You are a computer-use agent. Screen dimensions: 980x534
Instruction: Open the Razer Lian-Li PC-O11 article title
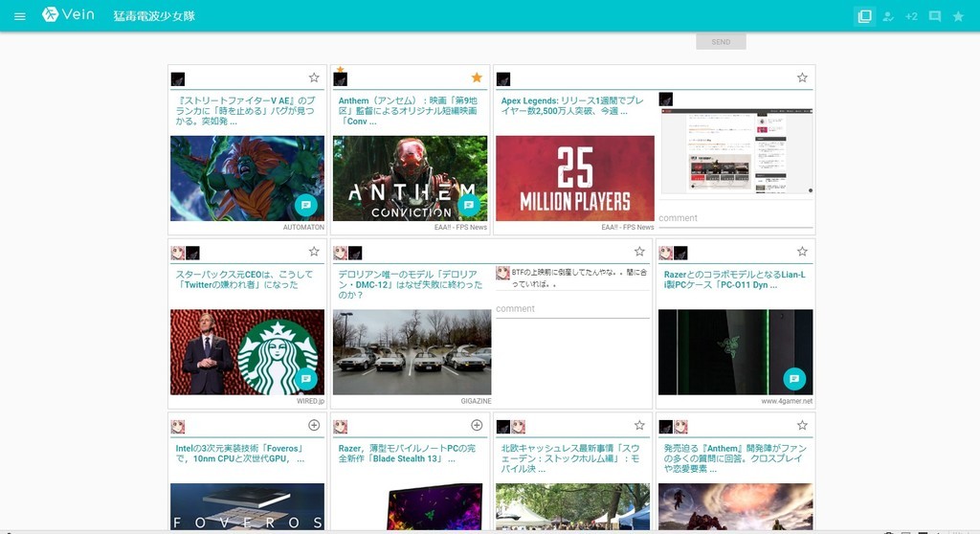pos(734,279)
